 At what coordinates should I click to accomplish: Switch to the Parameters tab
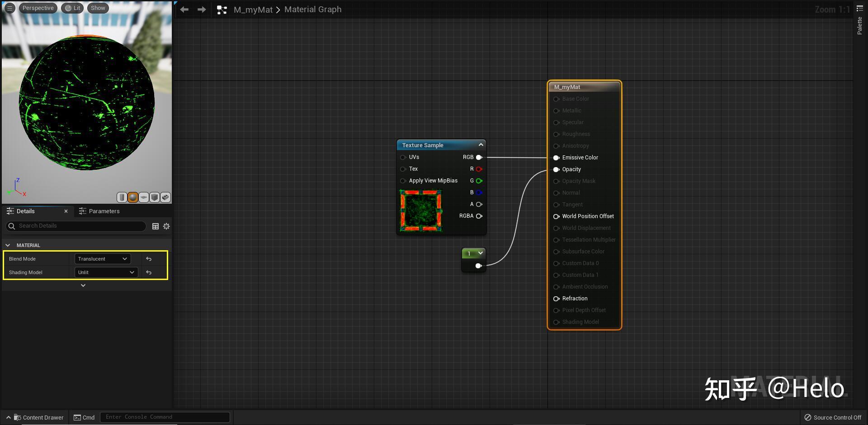[99, 211]
